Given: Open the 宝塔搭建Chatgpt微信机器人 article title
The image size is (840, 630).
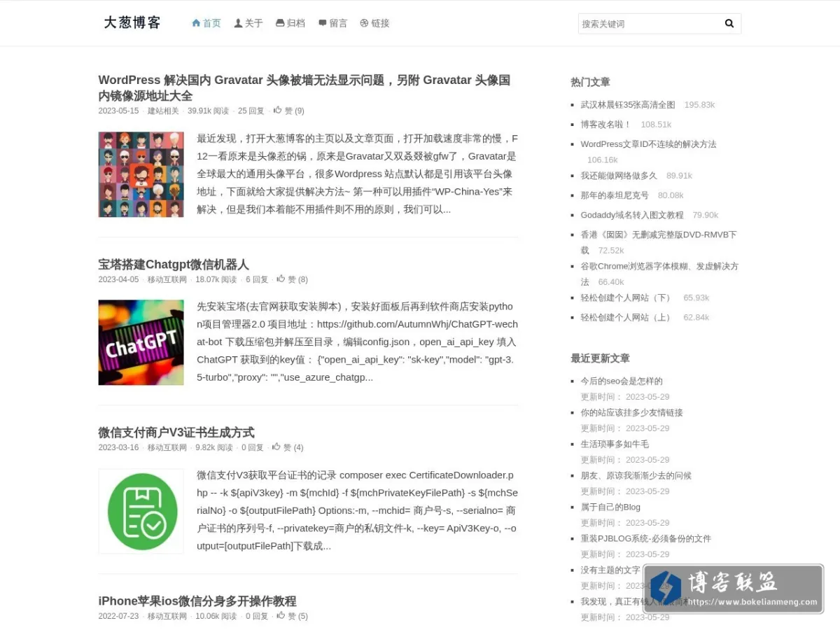Looking at the screenshot, I should 174,264.
